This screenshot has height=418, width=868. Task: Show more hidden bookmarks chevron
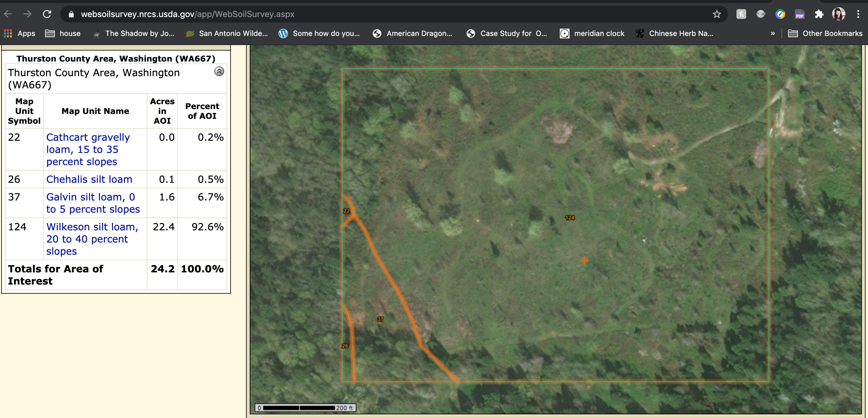click(773, 34)
